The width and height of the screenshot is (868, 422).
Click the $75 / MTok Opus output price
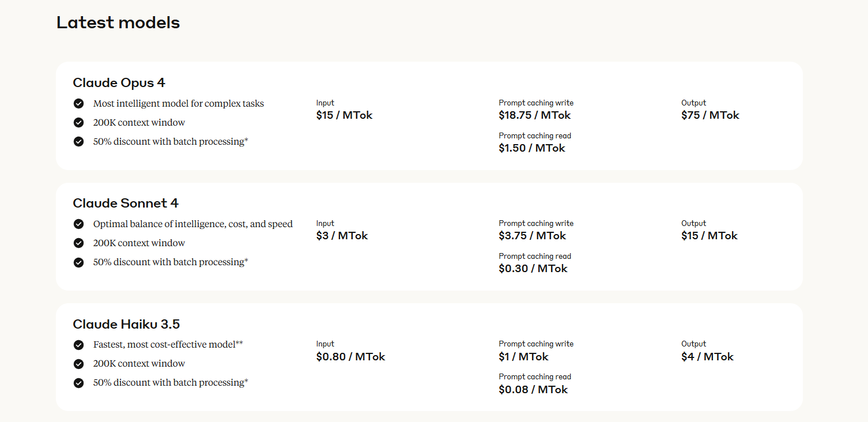pos(710,115)
